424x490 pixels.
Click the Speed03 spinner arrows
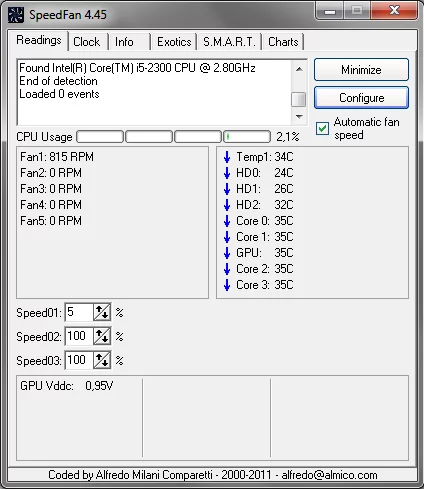(102, 360)
